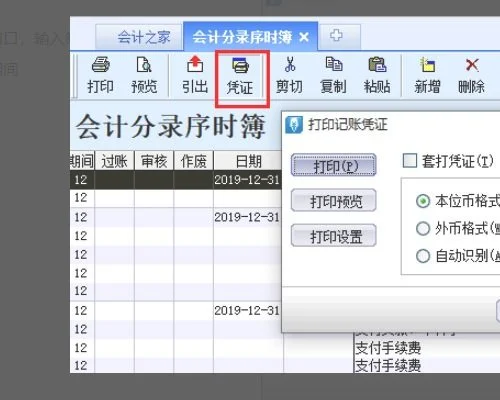Close the 会计分录序时簿 tab
500x400 pixels.
tap(304, 37)
